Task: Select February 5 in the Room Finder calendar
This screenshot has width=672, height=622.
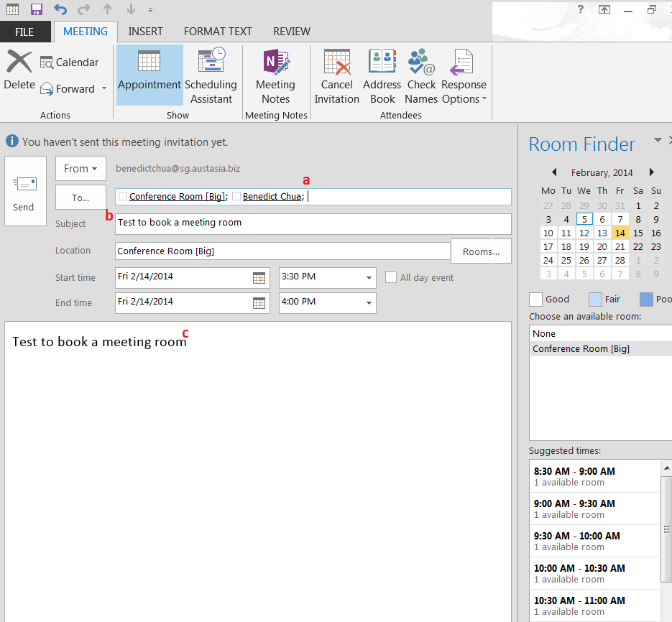Action: [x=584, y=219]
